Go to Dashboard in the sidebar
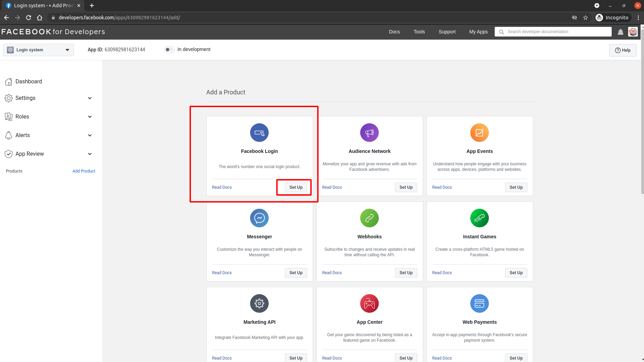This screenshot has height=362, width=644. (x=29, y=82)
